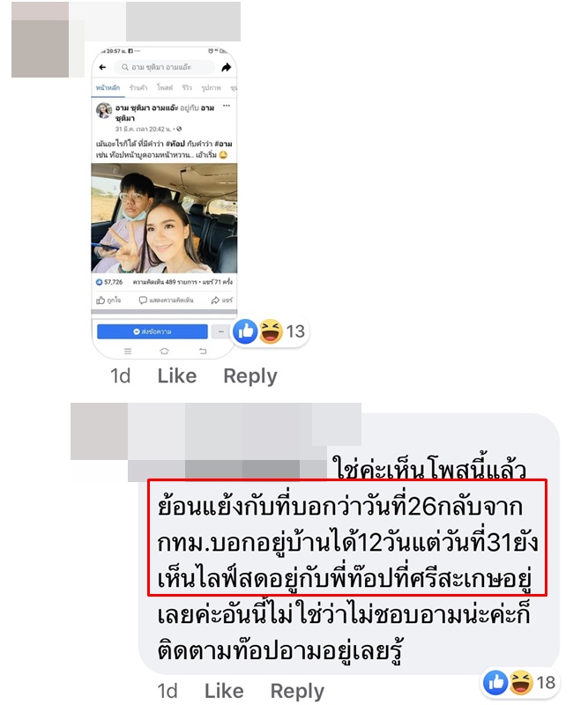The height and width of the screenshot is (705, 588).
Task: Select the หน้าหลัก tab
Action: (108, 87)
